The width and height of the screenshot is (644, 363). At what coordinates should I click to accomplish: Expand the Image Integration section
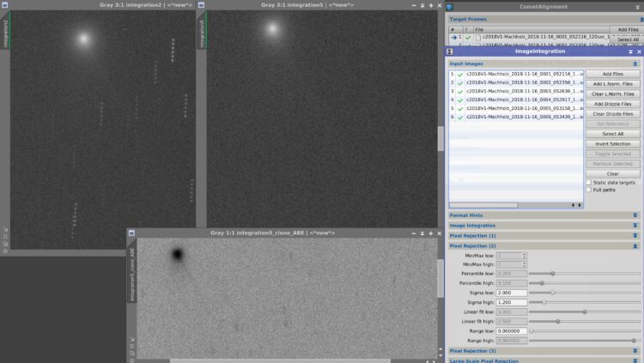[x=635, y=226]
